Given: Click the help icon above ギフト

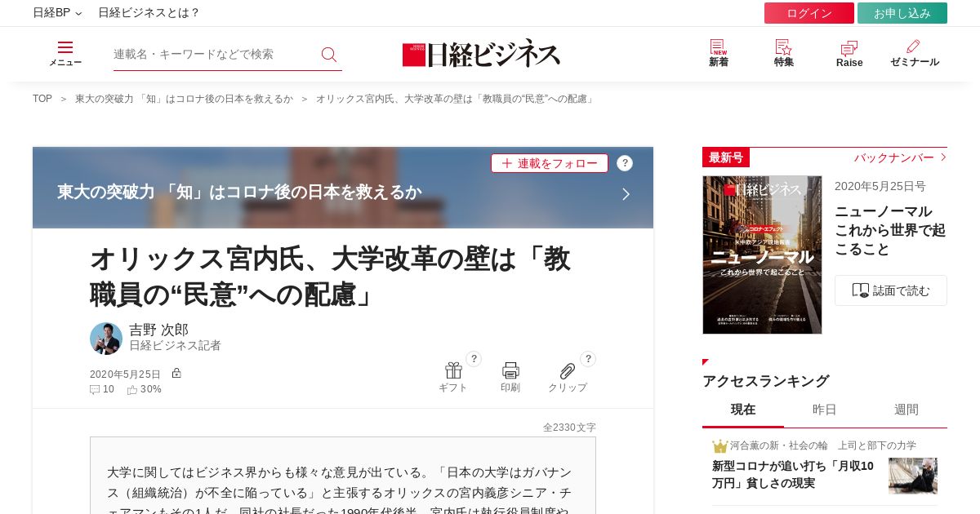Looking at the screenshot, I should point(474,359).
